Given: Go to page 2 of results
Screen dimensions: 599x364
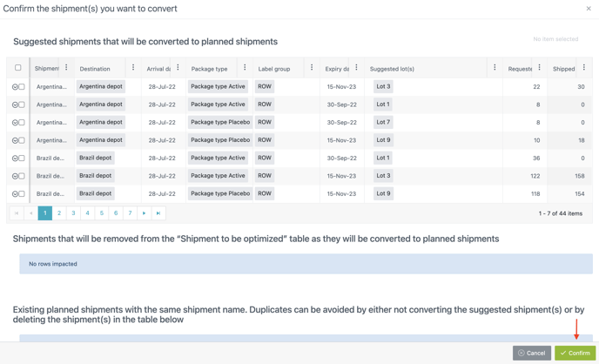Looking at the screenshot, I should point(59,213).
